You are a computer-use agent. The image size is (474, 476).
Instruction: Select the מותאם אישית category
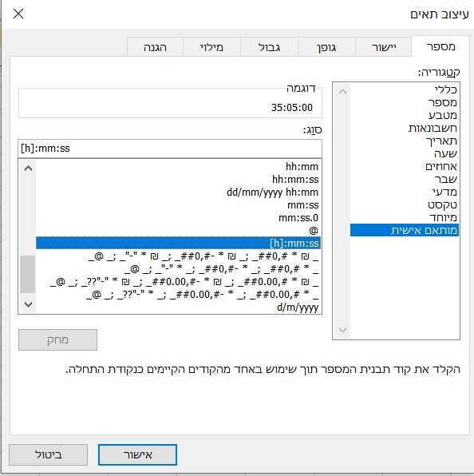405,230
